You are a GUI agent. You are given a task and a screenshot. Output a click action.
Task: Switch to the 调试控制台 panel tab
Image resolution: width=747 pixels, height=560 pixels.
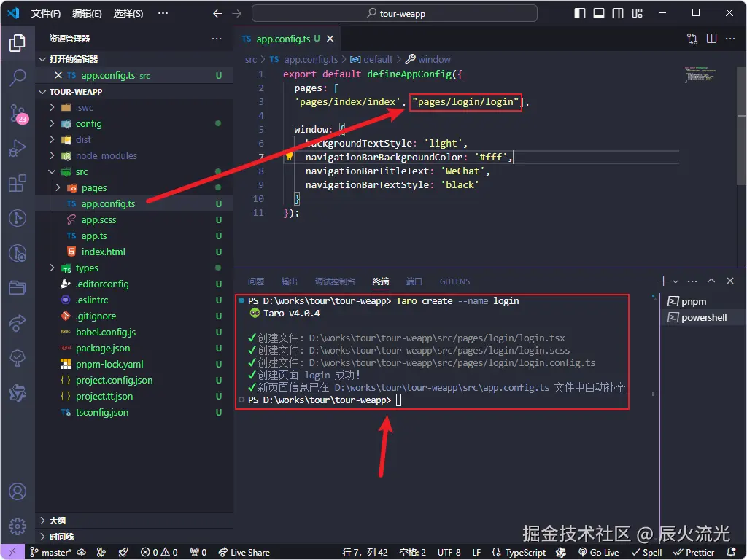click(x=335, y=282)
